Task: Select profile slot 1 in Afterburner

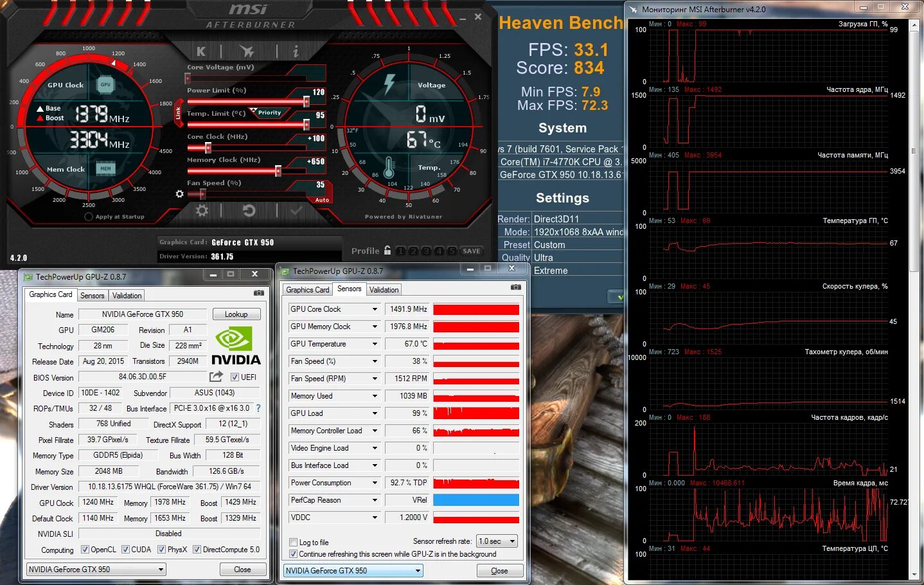Action: (x=400, y=251)
